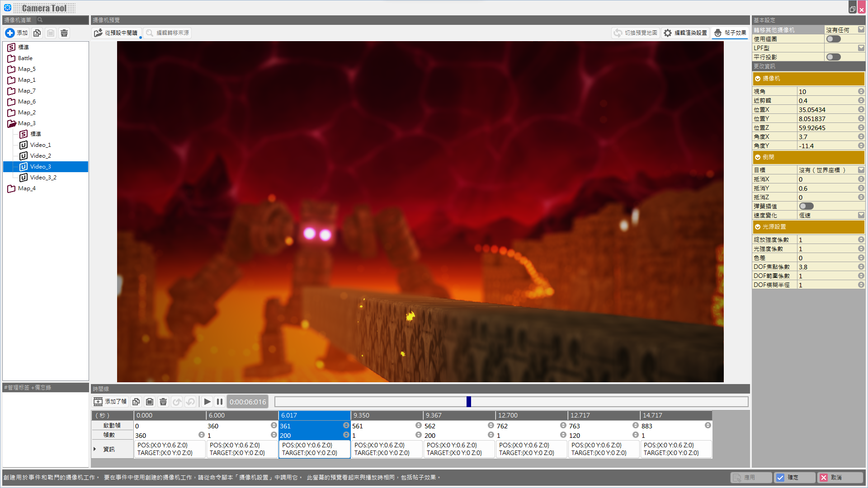Delete selected frame with timeline trash icon
This screenshot has height=488, width=868.
click(163, 402)
